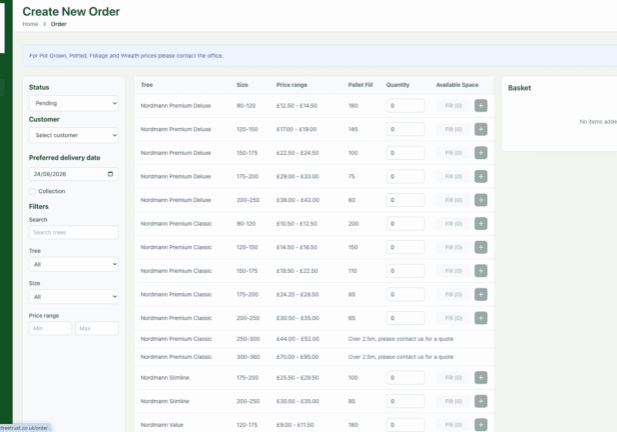Focus quantity box for Nordmann Value 120-175
This screenshot has width=617, height=432.
405,425
